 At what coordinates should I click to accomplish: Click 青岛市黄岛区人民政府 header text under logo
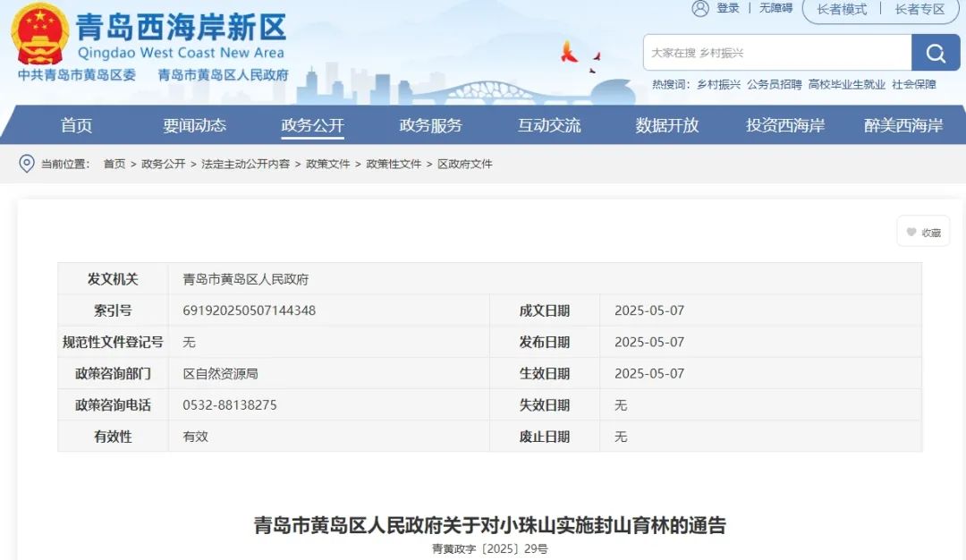coord(223,74)
